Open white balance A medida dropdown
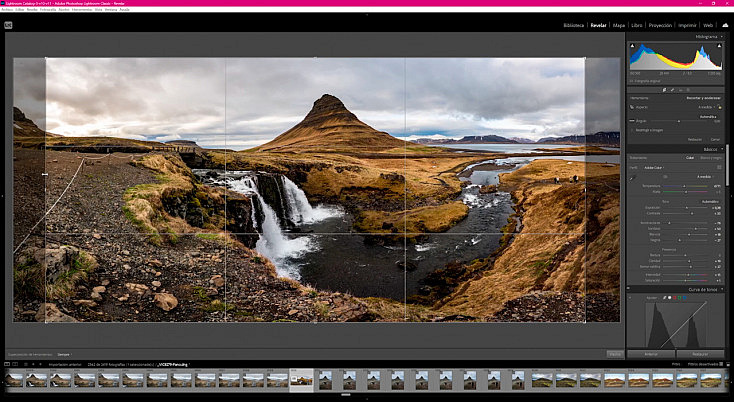The width and height of the screenshot is (734, 402). tap(705, 176)
